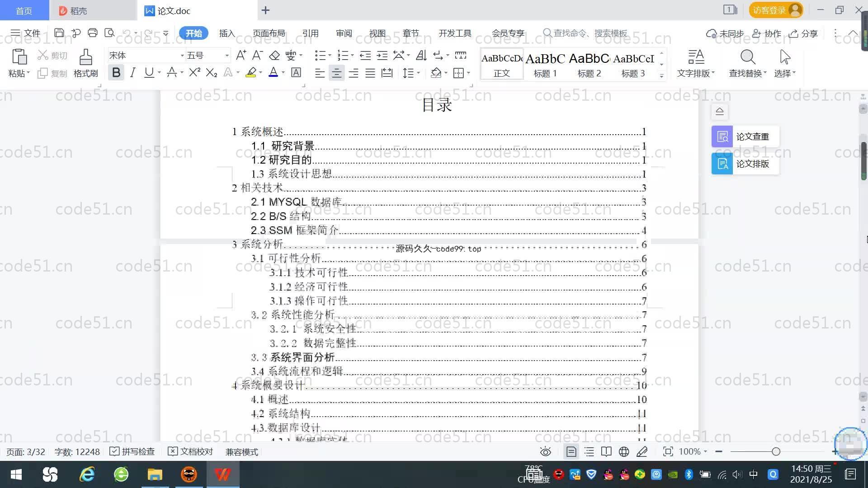
Task: Open the 章节 ribbon tab
Action: (411, 33)
